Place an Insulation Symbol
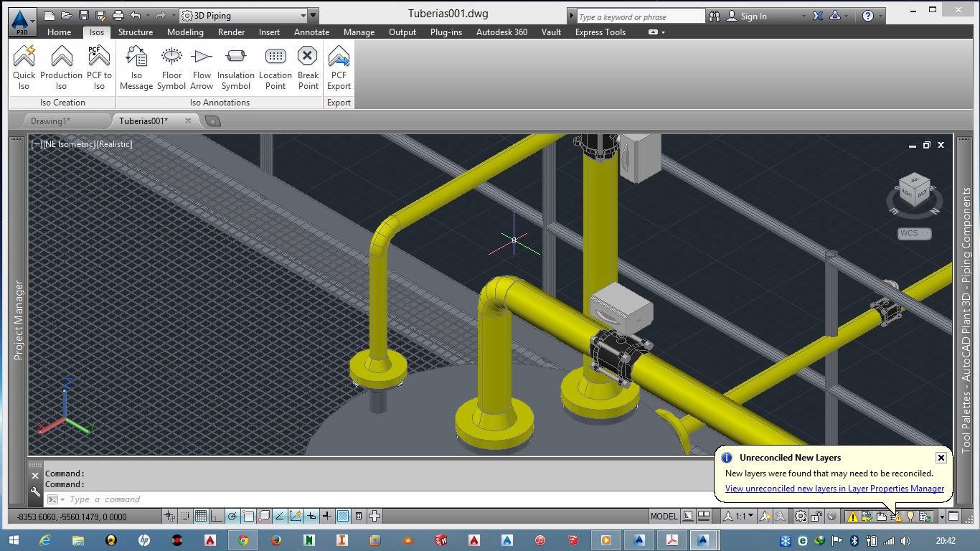 point(235,67)
